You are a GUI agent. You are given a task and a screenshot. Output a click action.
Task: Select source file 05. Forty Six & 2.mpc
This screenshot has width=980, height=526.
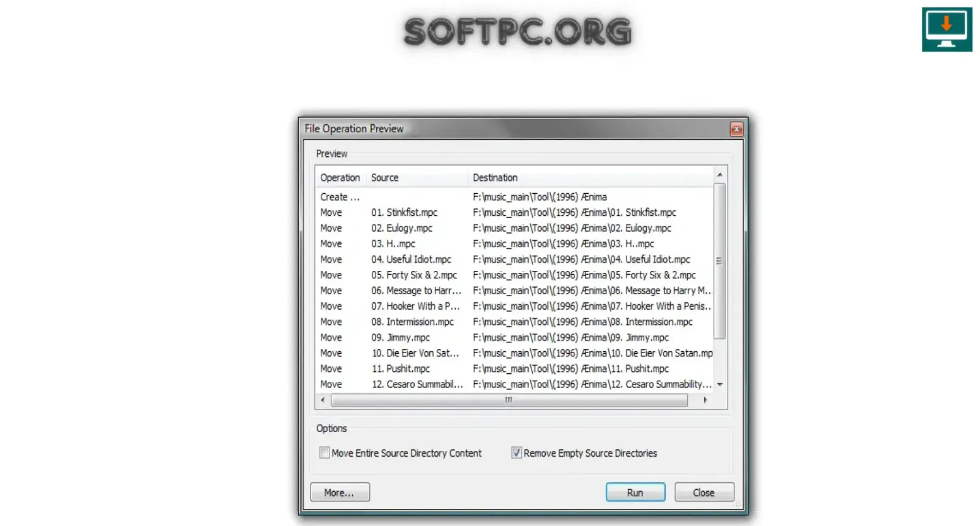coord(414,275)
